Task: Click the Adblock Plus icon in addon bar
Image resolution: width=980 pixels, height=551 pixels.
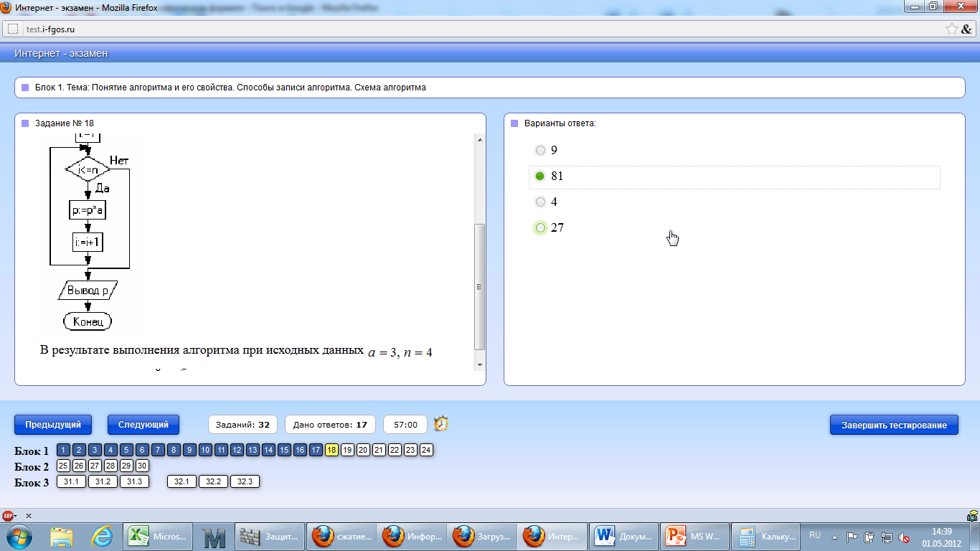Action: pyautogui.click(x=9, y=515)
